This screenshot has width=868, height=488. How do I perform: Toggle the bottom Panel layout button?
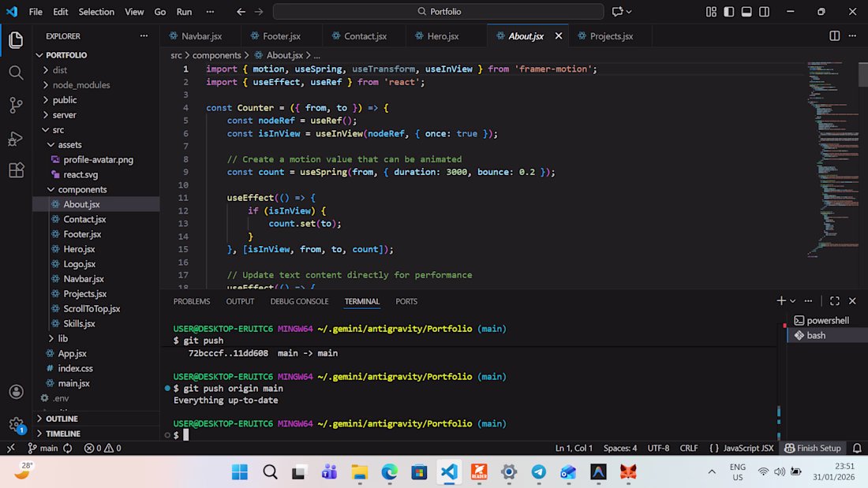point(746,12)
